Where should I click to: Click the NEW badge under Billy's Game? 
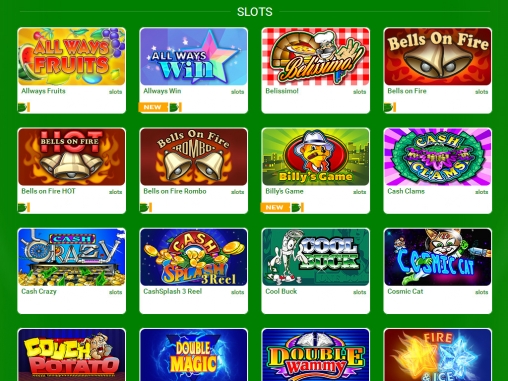pyautogui.click(x=274, y=207)
